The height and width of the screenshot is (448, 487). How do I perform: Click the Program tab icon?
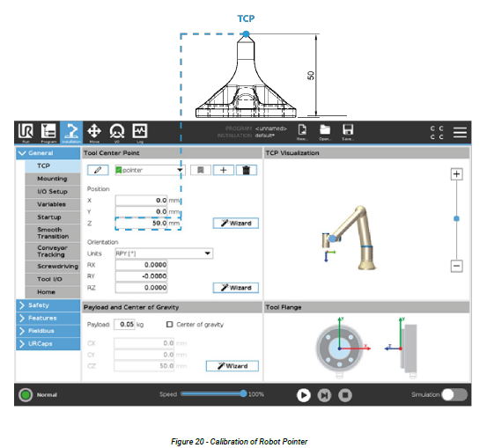tap(48, 132)
